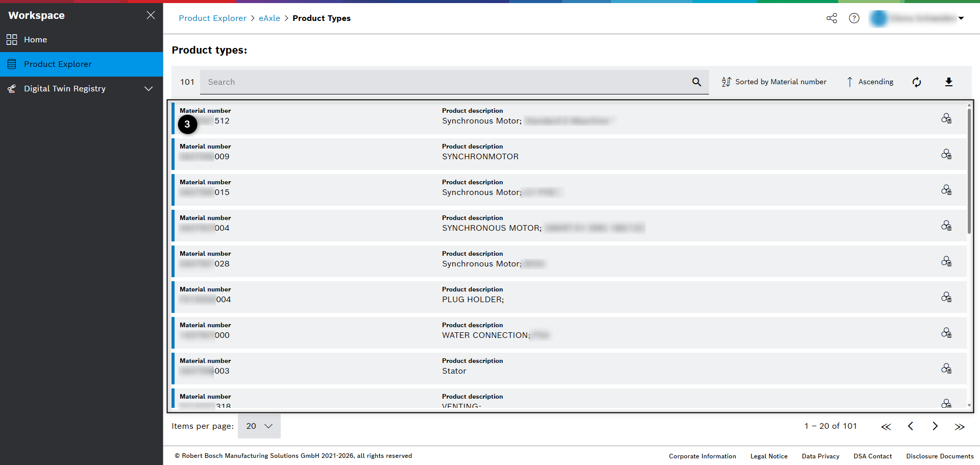Open the user account dropdown arrow
The image size is (980, 465).
(x=961, y=18)
